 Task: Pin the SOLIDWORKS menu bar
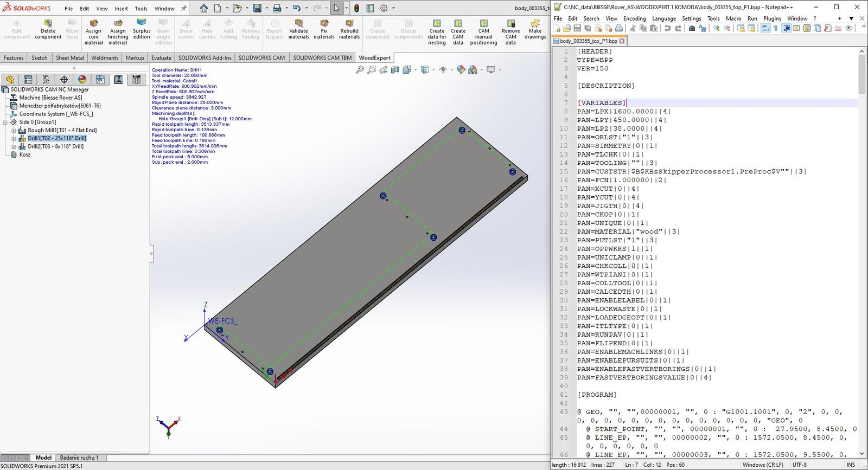point(184,9)
